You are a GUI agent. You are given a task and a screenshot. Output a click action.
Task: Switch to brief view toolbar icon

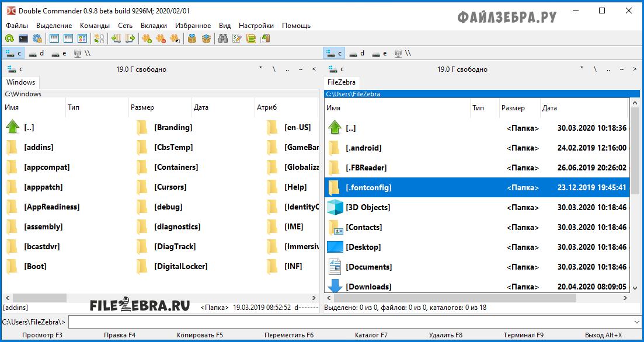(54, 39)
